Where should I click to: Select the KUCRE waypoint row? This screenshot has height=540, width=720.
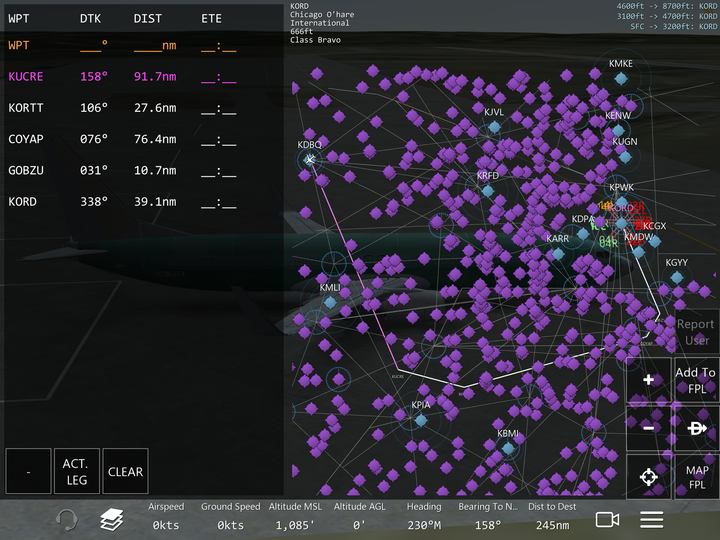pyautogui.click(x=144, y=77)
